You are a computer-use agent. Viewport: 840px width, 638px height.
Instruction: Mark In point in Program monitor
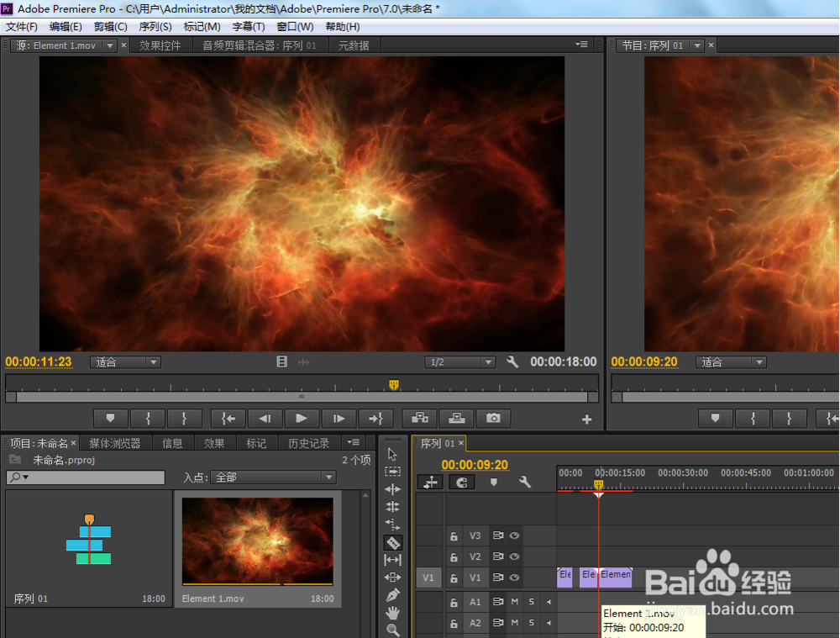coord(753,418)
